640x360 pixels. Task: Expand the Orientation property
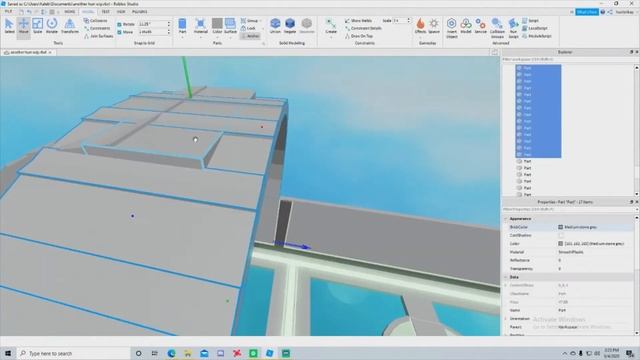(x=505, y=319)
